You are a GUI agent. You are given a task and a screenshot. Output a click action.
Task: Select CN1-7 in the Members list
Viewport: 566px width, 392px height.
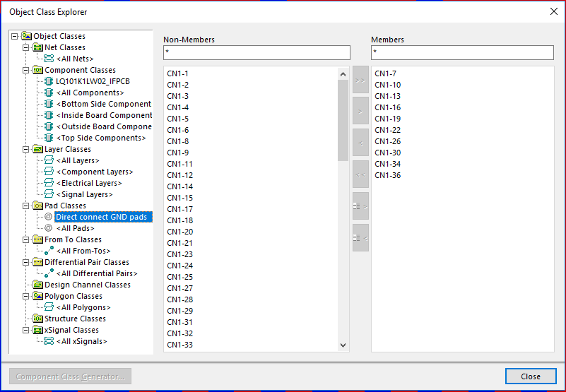click(386, 73)
